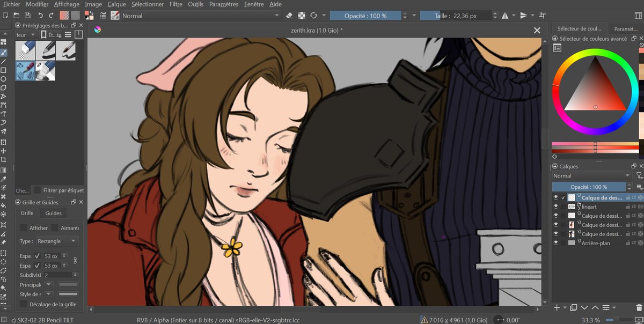Image resolution: width=644 pixels, height=324 pixels.
Task: Enable the Décalage de la grille checkbox
Action: (23, 304)
